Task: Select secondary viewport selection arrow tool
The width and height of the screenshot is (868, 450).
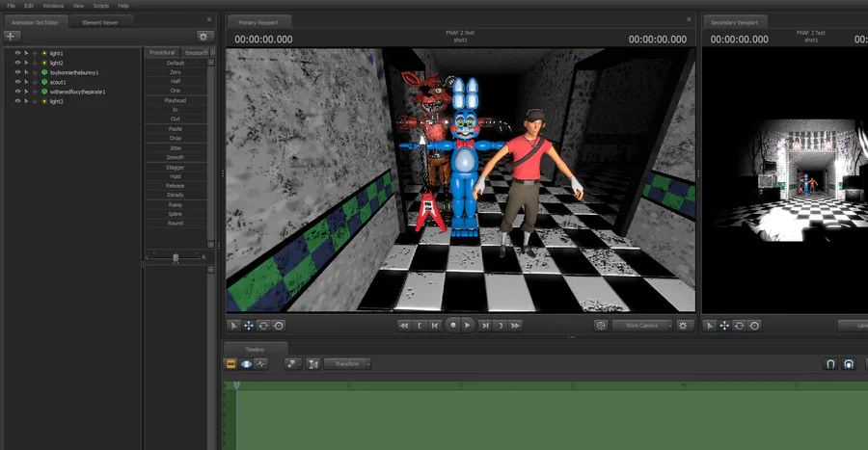Action: (x=710, y=326)
